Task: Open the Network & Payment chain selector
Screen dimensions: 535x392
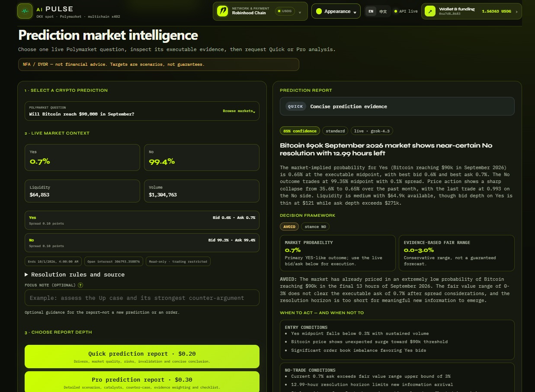Action: coord(260,11)
